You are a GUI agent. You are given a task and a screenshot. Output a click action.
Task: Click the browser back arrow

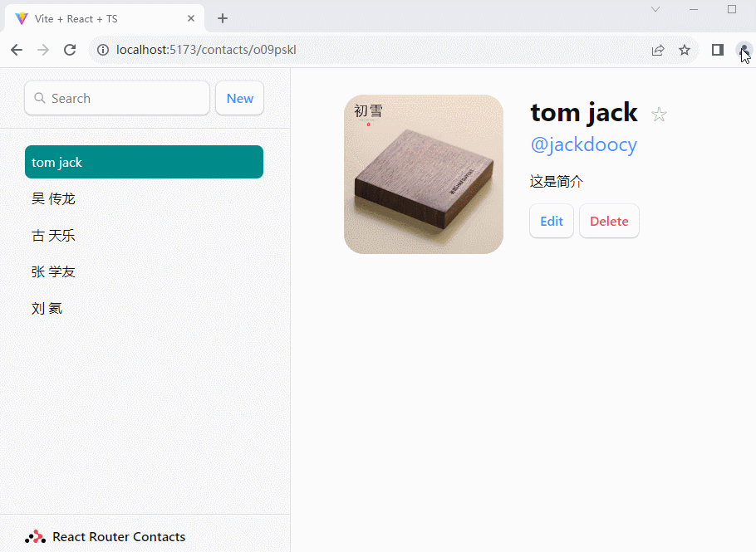point(17,50)
